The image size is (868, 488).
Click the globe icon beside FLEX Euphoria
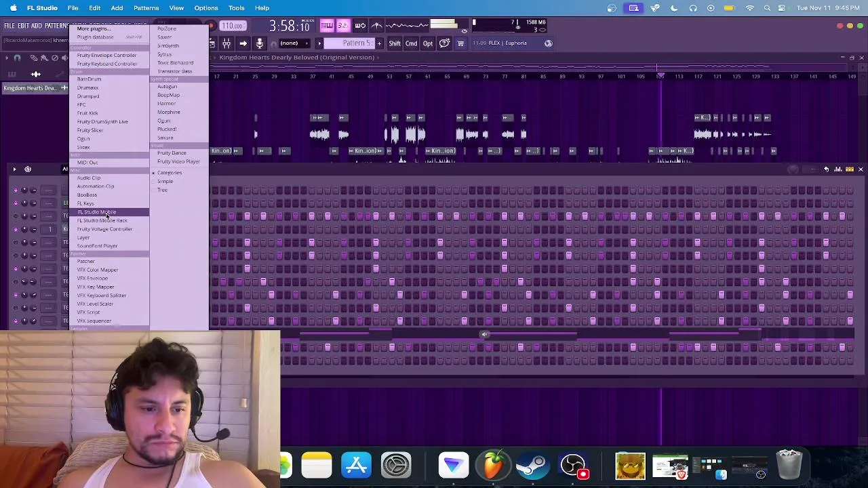[x=548, y=43]
